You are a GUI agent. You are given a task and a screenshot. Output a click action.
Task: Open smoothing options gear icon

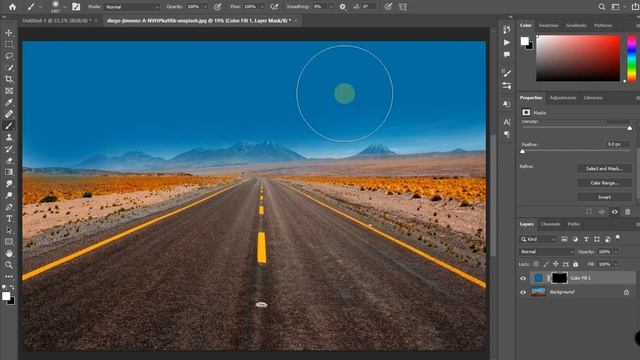point(342,7)
